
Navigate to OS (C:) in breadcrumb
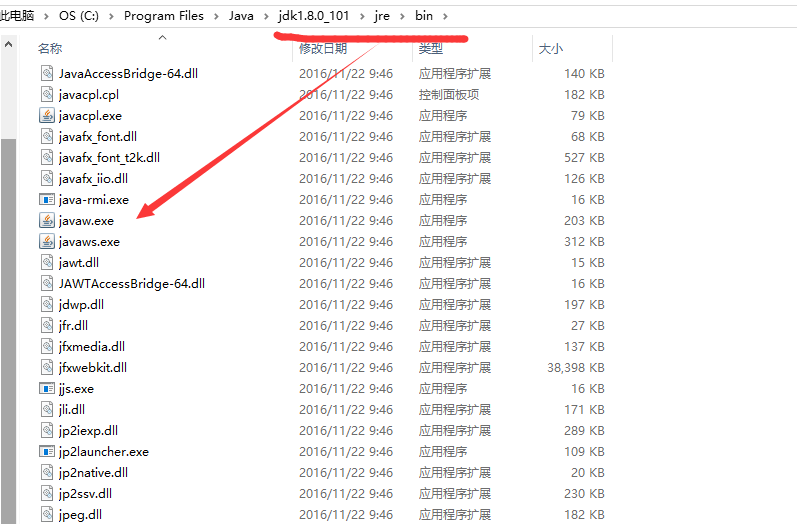point(79,16)
